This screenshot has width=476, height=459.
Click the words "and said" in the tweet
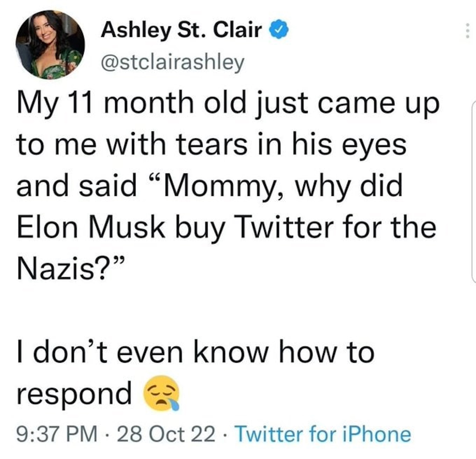(77, 187)
